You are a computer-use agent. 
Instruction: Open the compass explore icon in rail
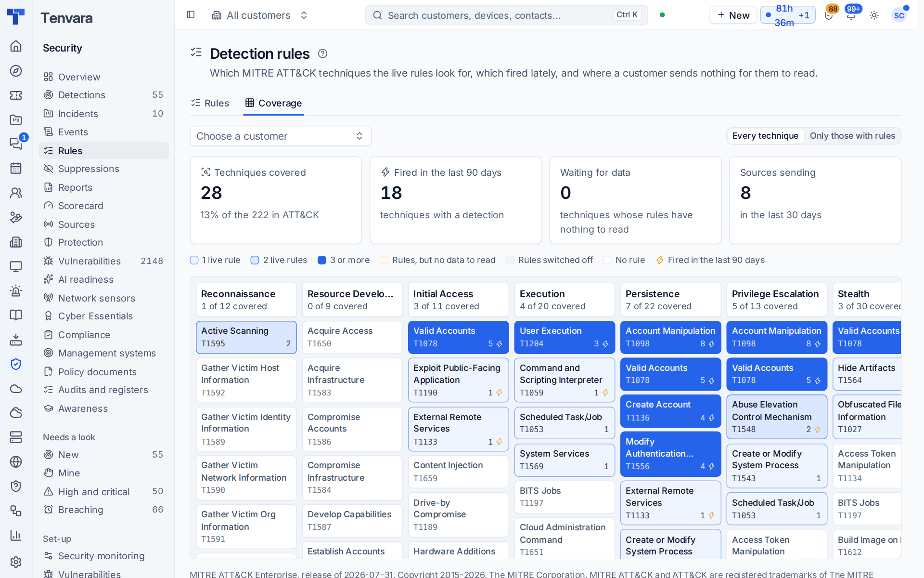tap(16, 71)
